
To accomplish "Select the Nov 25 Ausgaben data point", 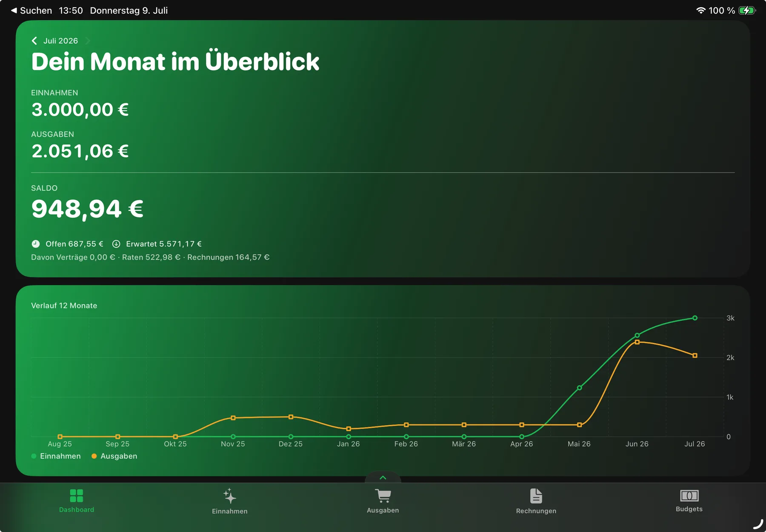I will pyautogui.click(x=233, y=418).
